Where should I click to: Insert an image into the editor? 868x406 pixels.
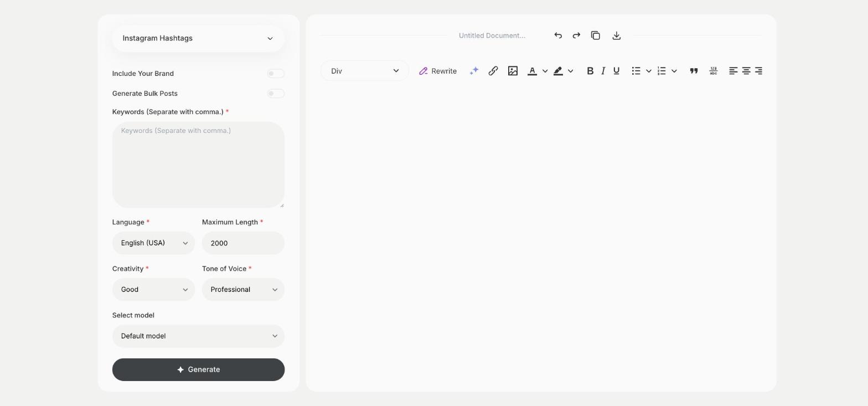(x=513, y=71)
